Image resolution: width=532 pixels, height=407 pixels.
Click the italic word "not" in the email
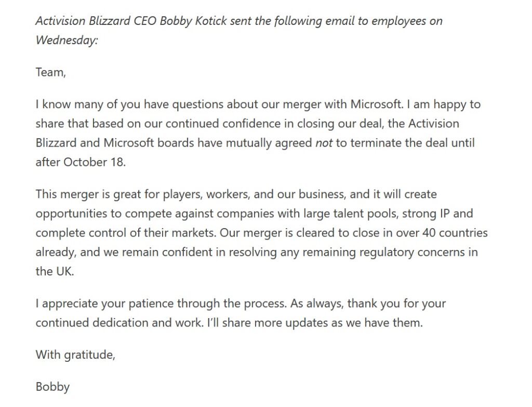pyautogui.click(x=324, y=143)
